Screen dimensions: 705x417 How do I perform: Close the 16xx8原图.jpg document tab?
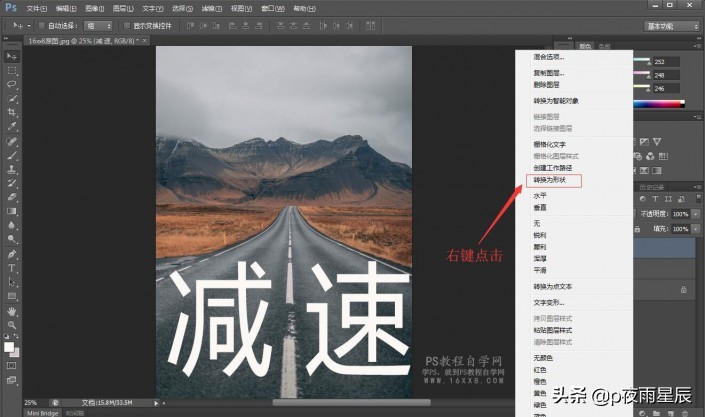point(144,40)
